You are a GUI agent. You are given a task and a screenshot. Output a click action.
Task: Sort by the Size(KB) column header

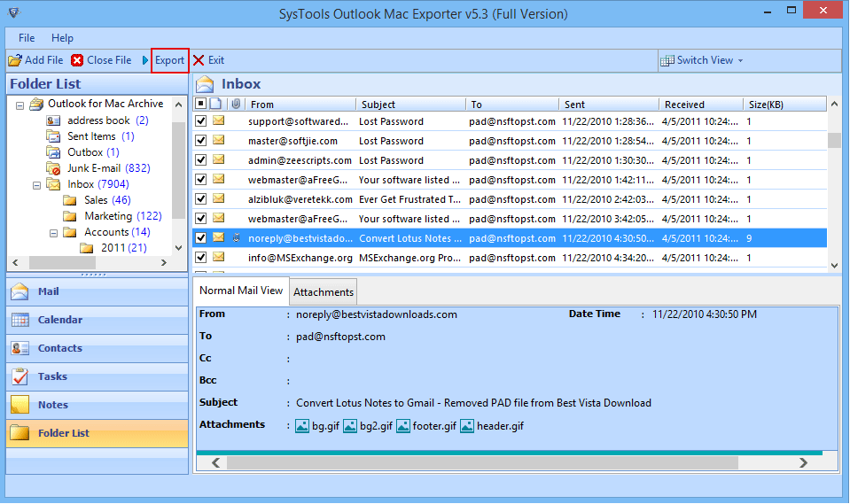coord(784,104)
